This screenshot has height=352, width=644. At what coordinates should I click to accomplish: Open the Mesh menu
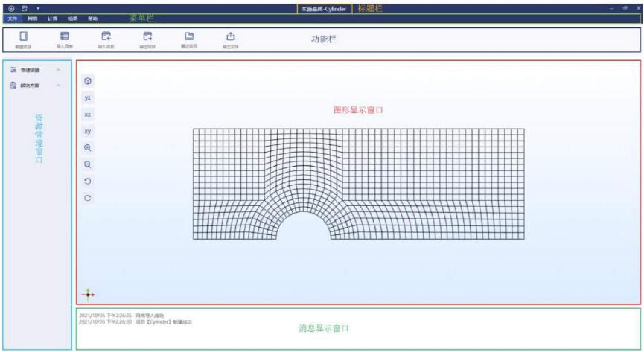tap(33, 18)
